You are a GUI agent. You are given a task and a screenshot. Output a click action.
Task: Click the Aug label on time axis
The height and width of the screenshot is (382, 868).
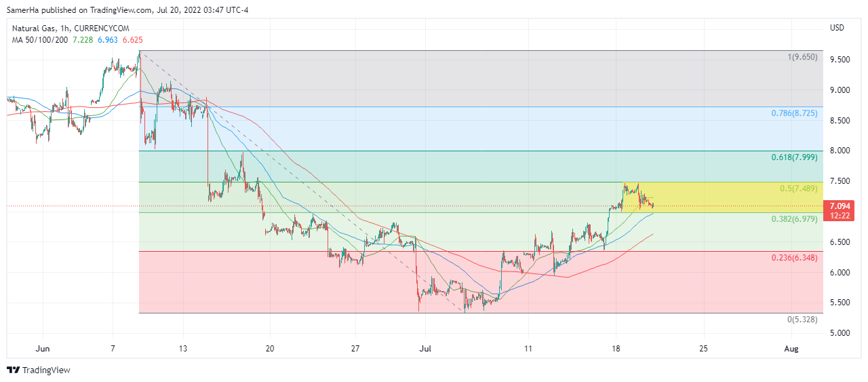coord(791,348)
